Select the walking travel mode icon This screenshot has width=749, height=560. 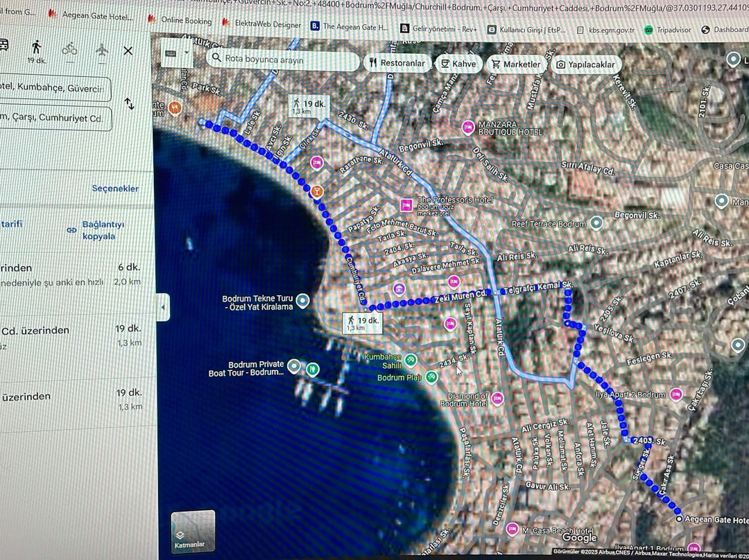tap(36, 49)
